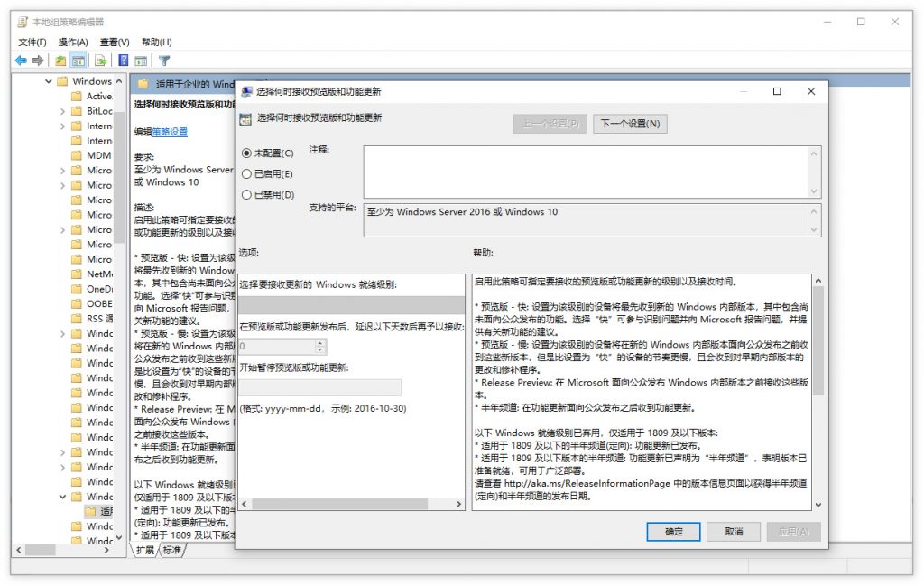Click the Filter funnel toolbar icon

click(164, 60)
